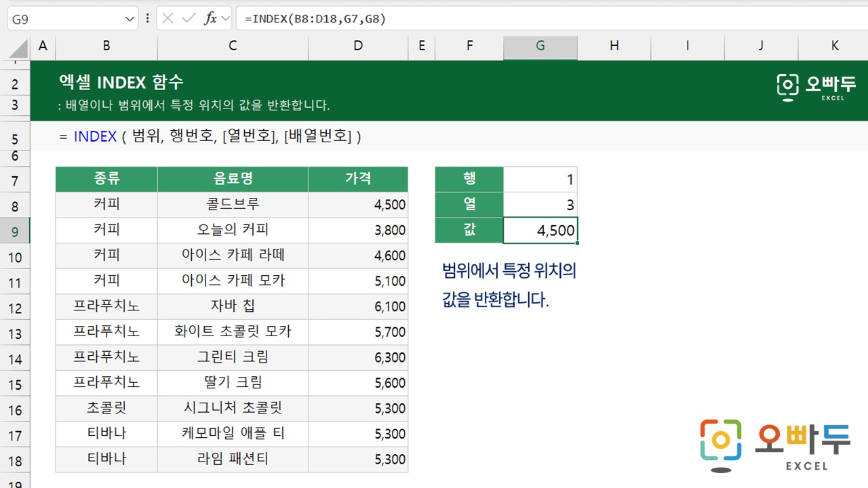Select the 초콜릿 category cell
868x488 pixels.
point(106,409)
